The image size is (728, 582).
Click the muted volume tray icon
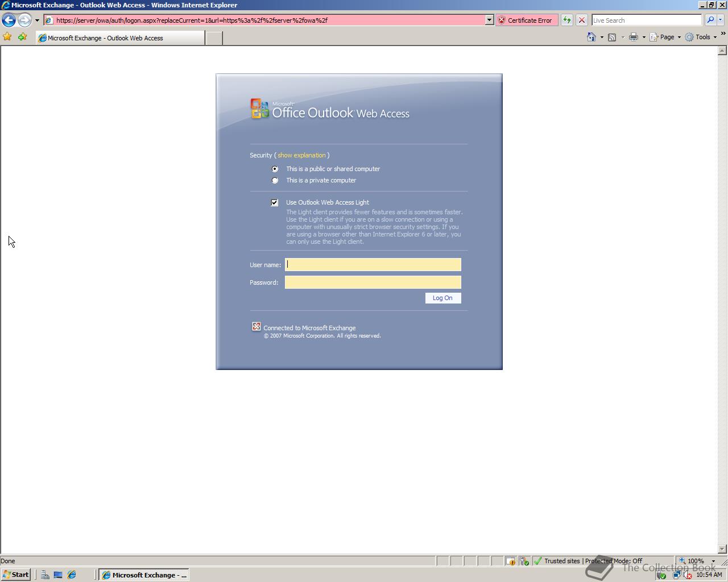coord(687,575)
